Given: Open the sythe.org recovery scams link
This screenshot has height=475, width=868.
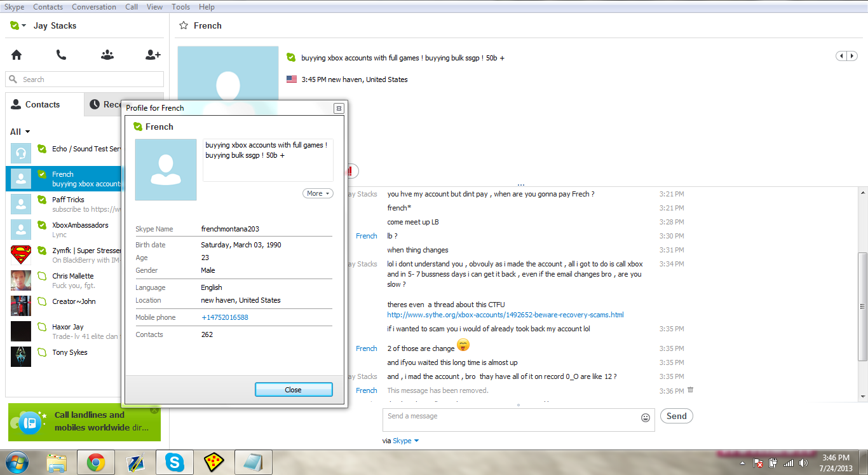Looking at the screenshot, I should tap(506, 315).
